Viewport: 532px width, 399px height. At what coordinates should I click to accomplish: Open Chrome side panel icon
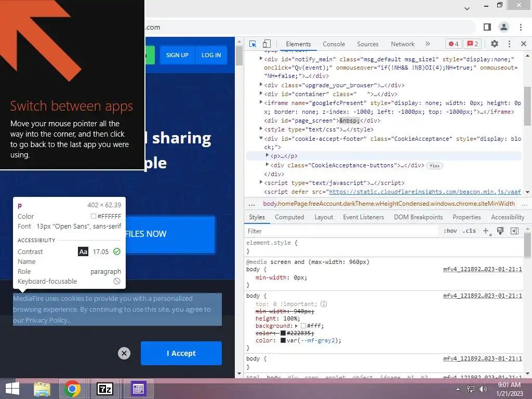coord(487,27)
